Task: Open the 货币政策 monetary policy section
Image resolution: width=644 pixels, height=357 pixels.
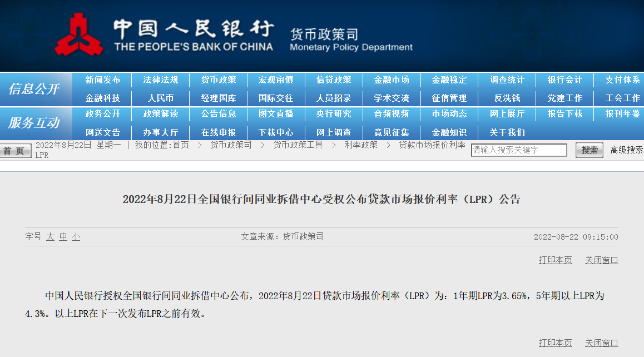Action: (x=219, y=80)
